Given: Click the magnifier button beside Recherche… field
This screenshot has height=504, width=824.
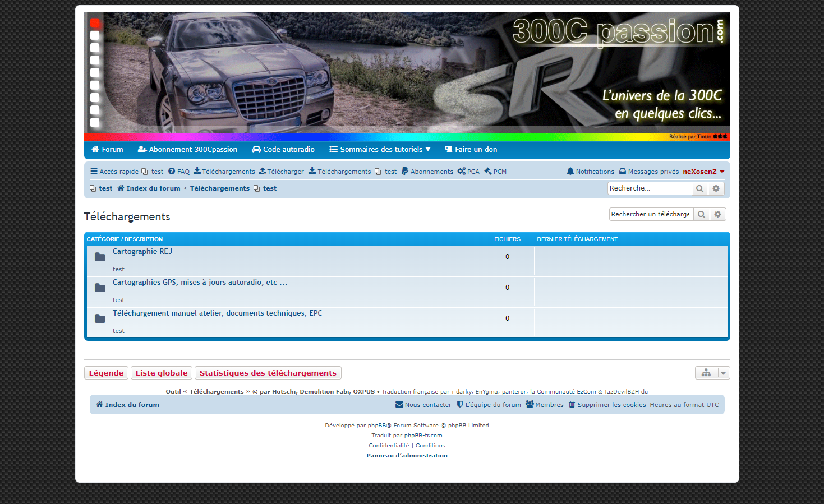Looking at the screenshot, I should [x=699, y=188].
